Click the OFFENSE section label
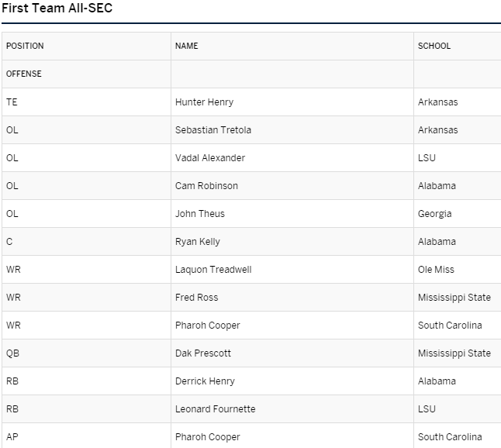The height and width of the screenshot is (448, 501). coord(24,74)
